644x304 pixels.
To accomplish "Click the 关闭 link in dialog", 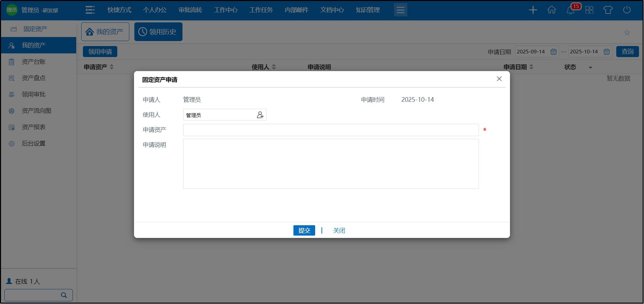I will [x=339, y=231].
